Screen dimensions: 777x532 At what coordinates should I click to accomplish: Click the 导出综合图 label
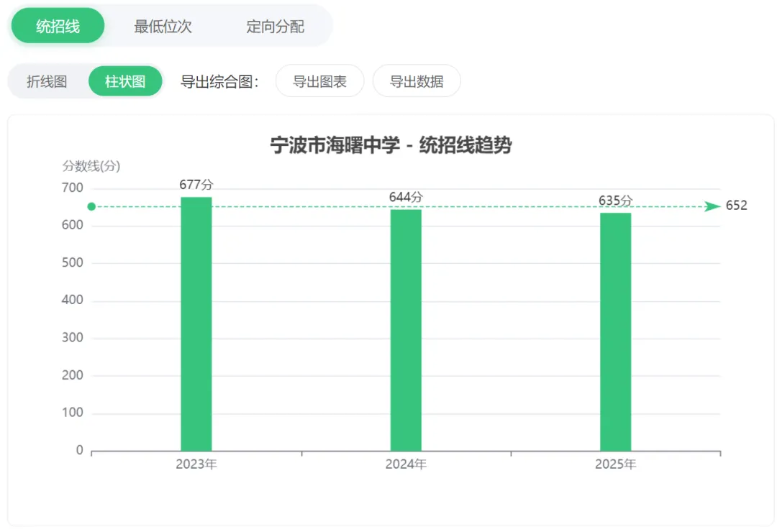[219, 81]
